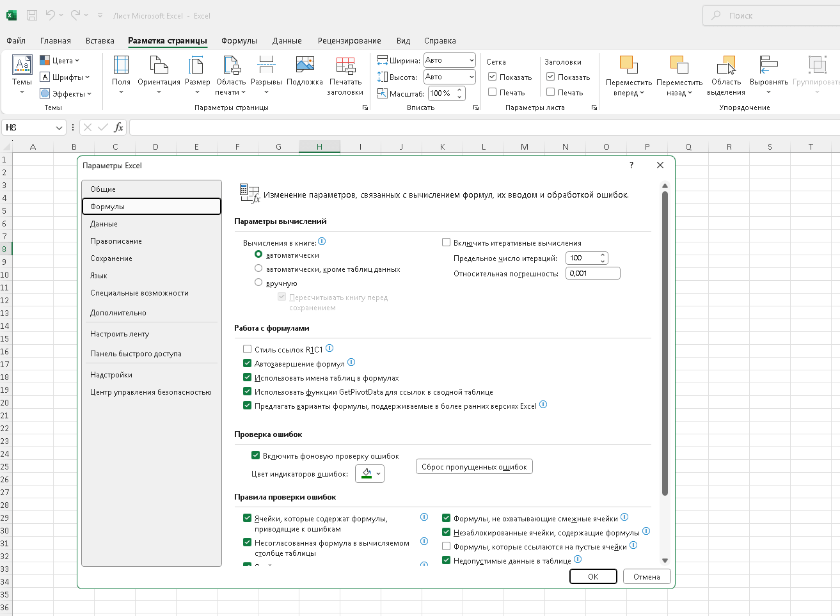Click the Redo arrow icon

tap(75, 15)
